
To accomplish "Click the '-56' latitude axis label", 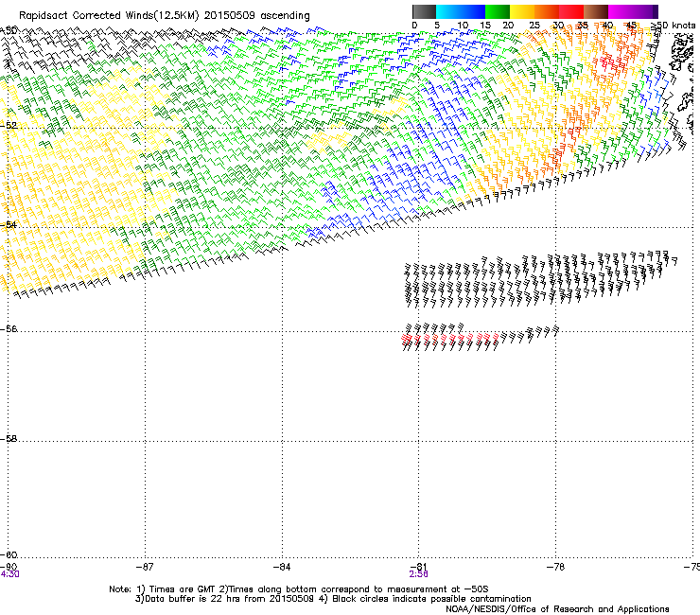I will click(x=9, y=328).
